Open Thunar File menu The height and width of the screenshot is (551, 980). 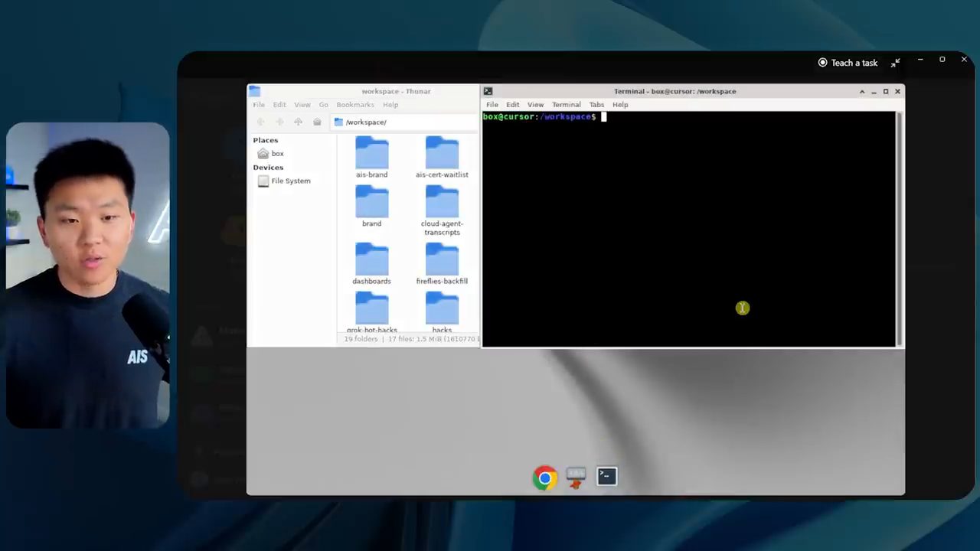[x=259, y=105]
